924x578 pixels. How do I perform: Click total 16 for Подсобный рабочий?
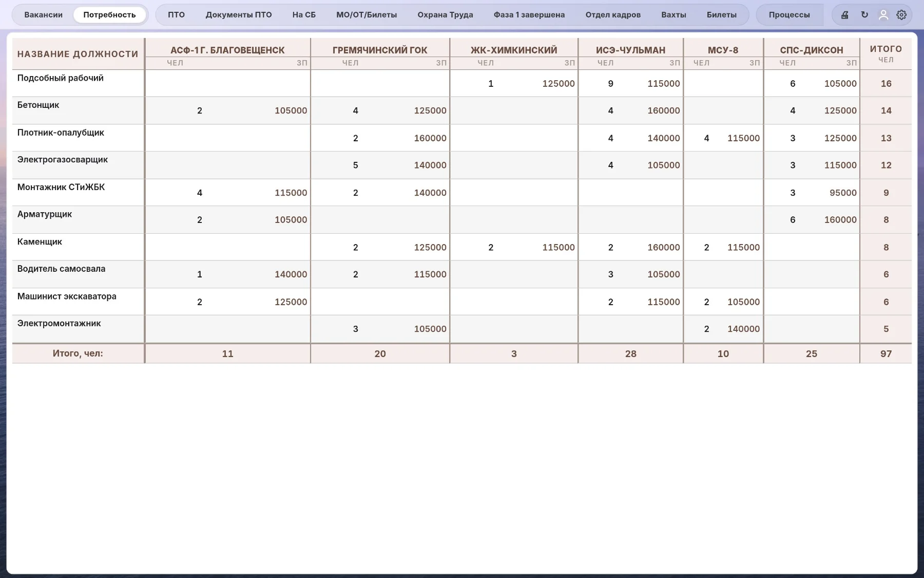(886, 84)
